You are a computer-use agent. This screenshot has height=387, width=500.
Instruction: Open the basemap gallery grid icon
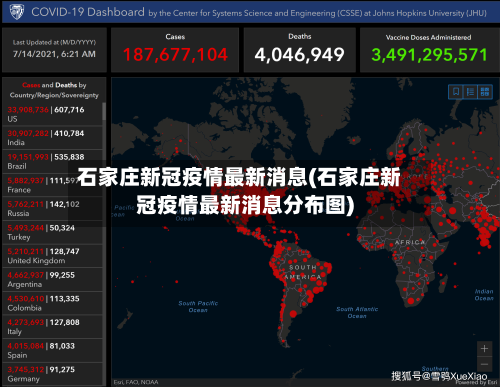[485, 91]
